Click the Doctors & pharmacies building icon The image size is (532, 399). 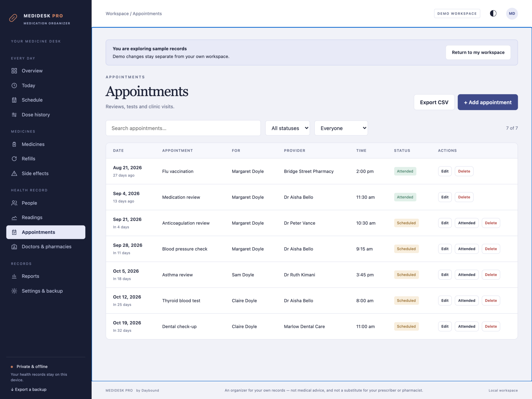pyautogui.click(x=14, y=247)
